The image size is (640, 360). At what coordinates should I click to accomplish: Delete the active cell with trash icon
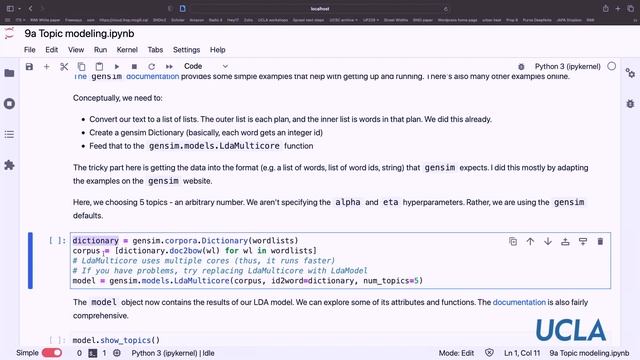pyautogui.click(x=600, y=242)
